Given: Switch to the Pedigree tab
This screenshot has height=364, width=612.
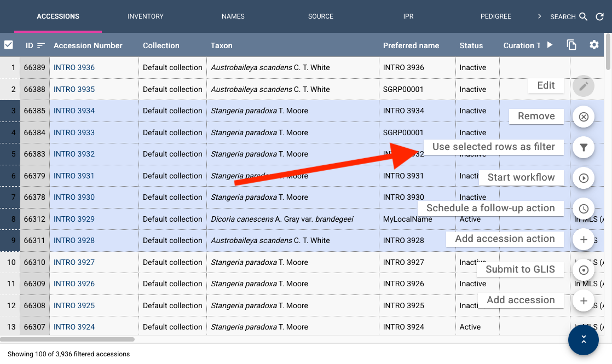Looking at the screenshot, I should [496, 16].
